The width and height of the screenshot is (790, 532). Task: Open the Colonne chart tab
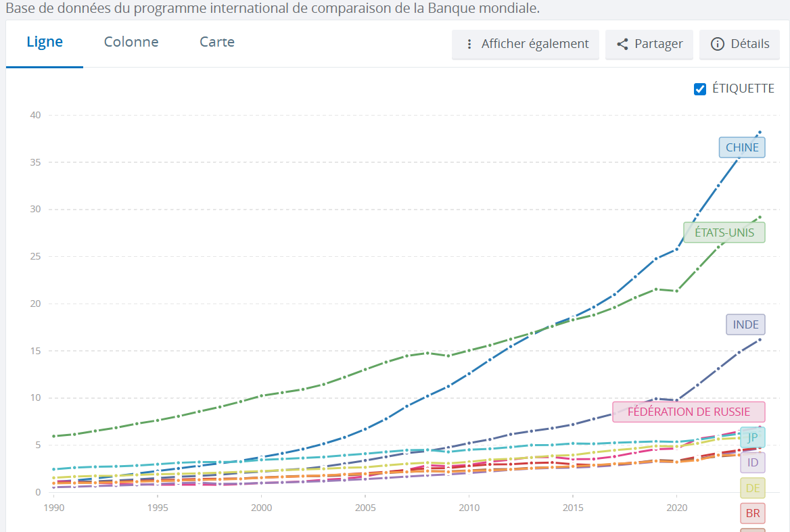131,42
